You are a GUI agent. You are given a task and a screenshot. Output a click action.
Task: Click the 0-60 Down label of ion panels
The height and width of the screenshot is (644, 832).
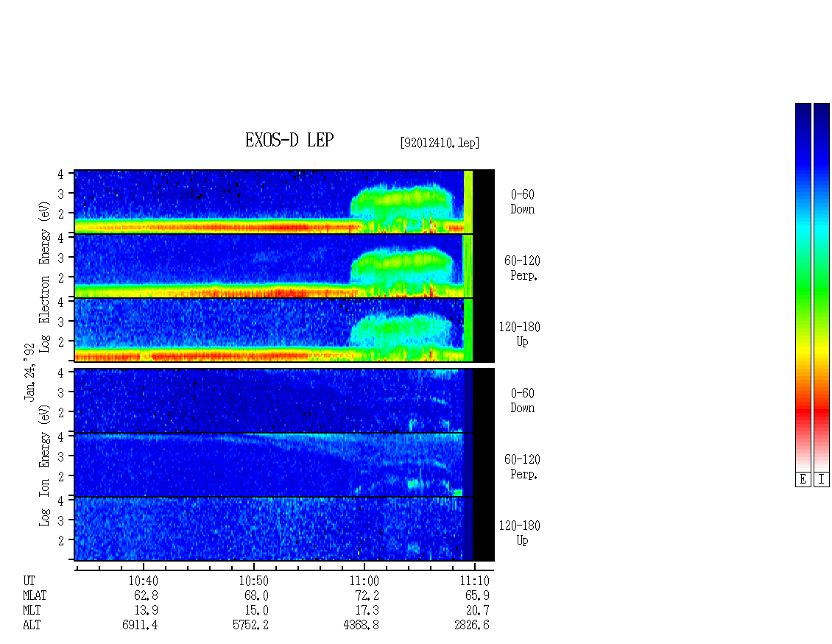(522, 400)
